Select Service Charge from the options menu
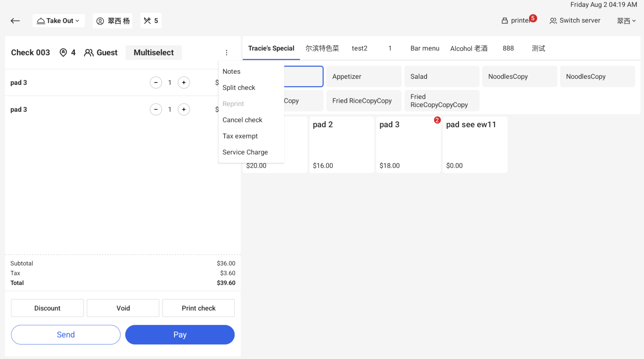This screenshot has height=359, width=644. (x=245, y=152)
